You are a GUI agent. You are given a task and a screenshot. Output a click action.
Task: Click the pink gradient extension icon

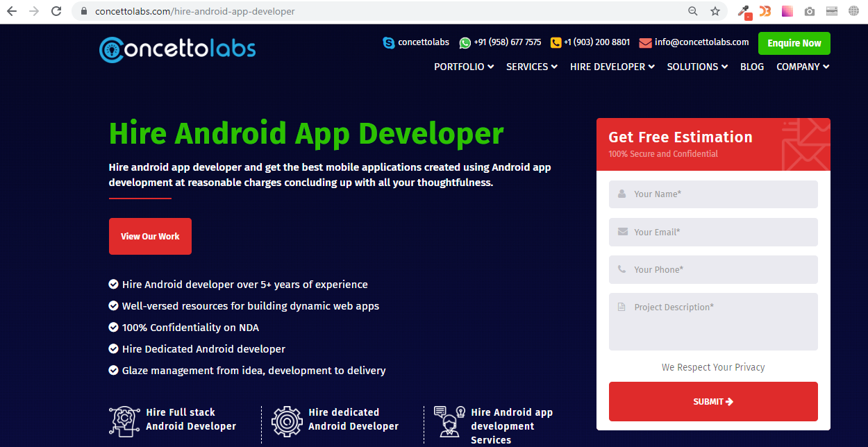coord(787,11)
